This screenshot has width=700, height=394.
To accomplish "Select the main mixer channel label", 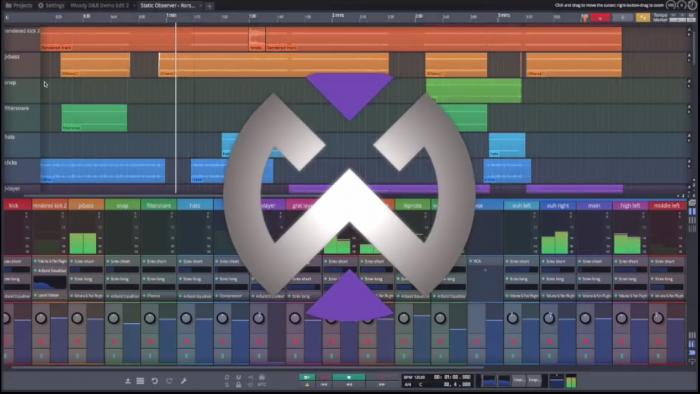I will click(x=594, y=205).
